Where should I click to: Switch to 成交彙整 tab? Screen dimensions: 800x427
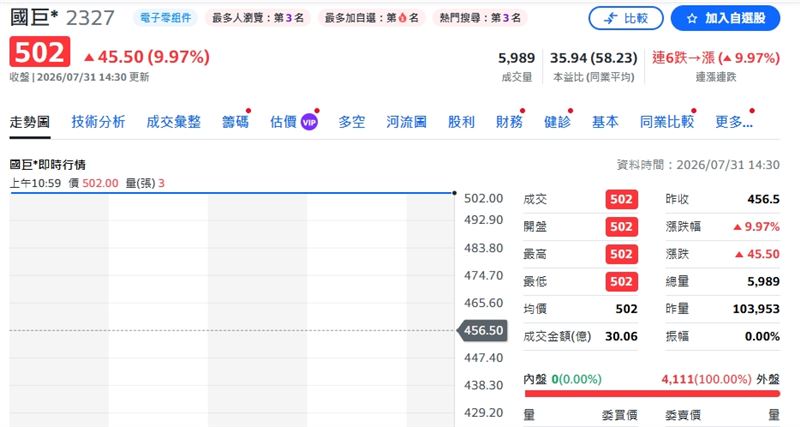(173, 122)
